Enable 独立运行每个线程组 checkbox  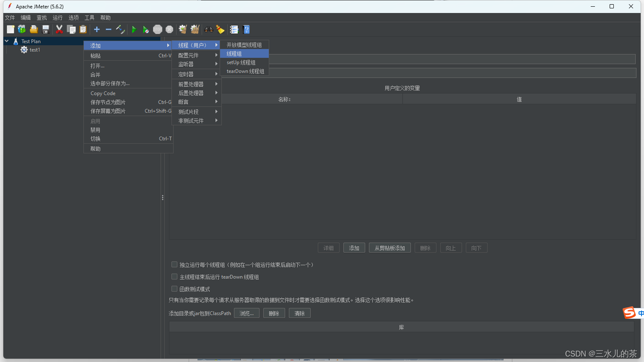click(x=174, y=264)
